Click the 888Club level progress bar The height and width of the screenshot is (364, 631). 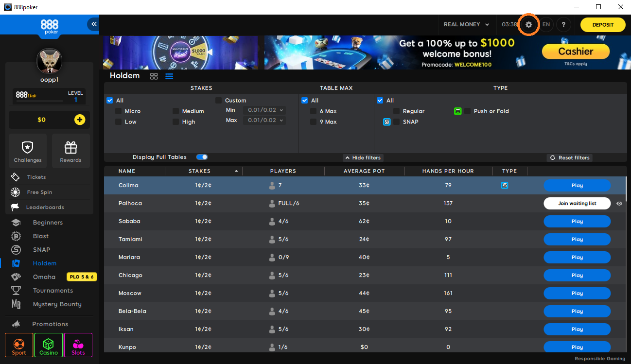(x=39, y=101)
